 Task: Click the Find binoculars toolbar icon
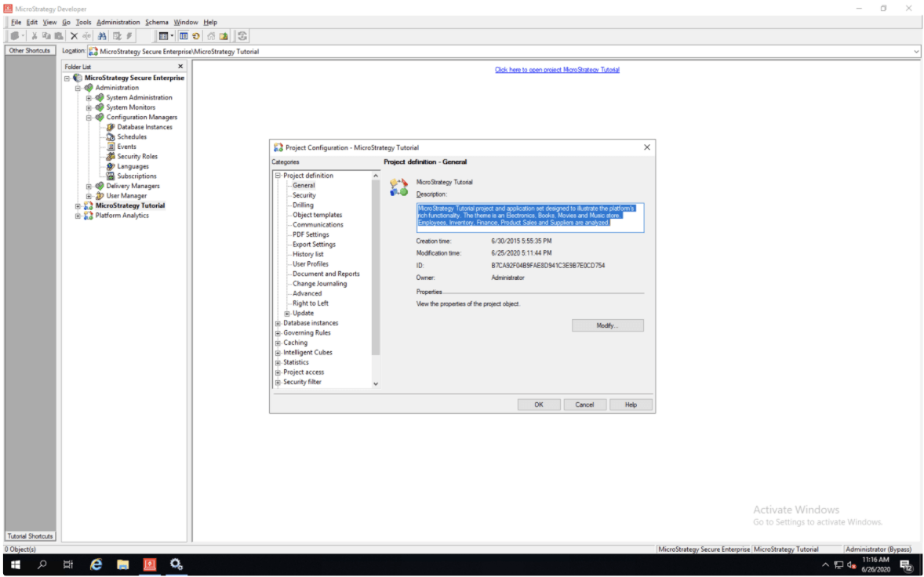coord(102,36)
